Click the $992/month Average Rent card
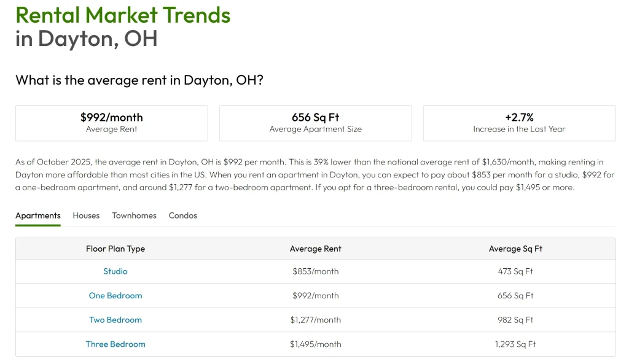This screenshot has width=629, height=364. [112, 123]
